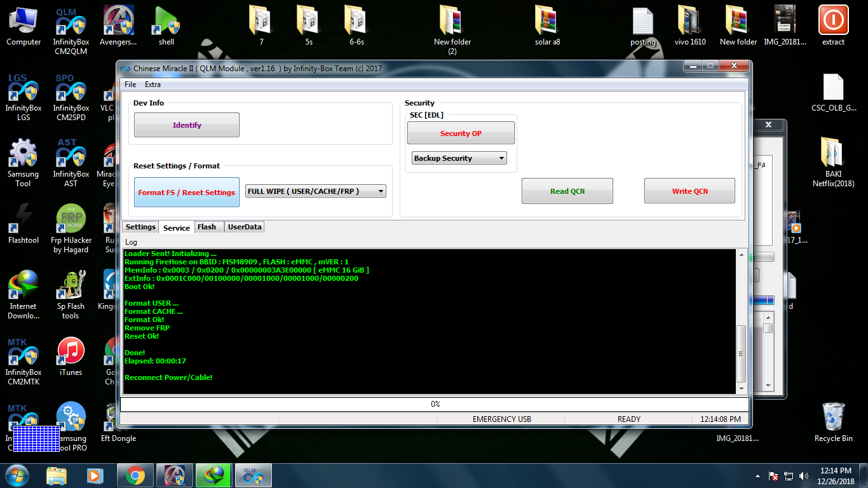The width and height of the screenshot is (868, 488).
Task: Click the log scrollbar down arrow
Action: point(741,388)
